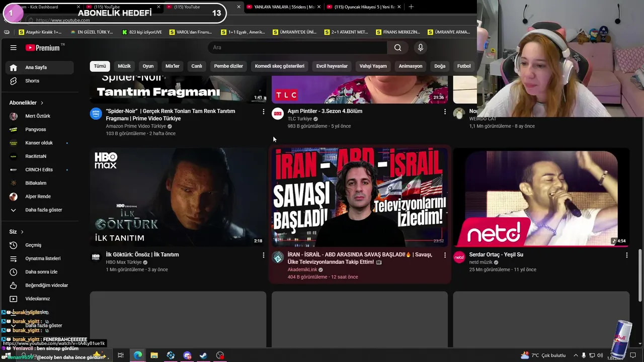Open options menu for Spider-Noir video
The height and width of the screenshot is (362, 644).
click(x=263, y=112)
